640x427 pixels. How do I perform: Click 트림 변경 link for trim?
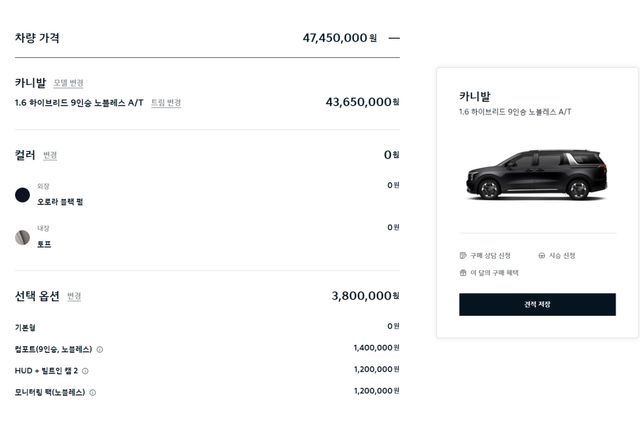(166, 103)
